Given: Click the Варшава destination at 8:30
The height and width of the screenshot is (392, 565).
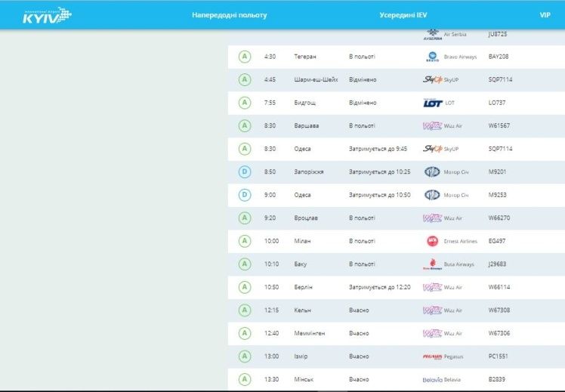Looking at the screenshot, I should point(306,125).
